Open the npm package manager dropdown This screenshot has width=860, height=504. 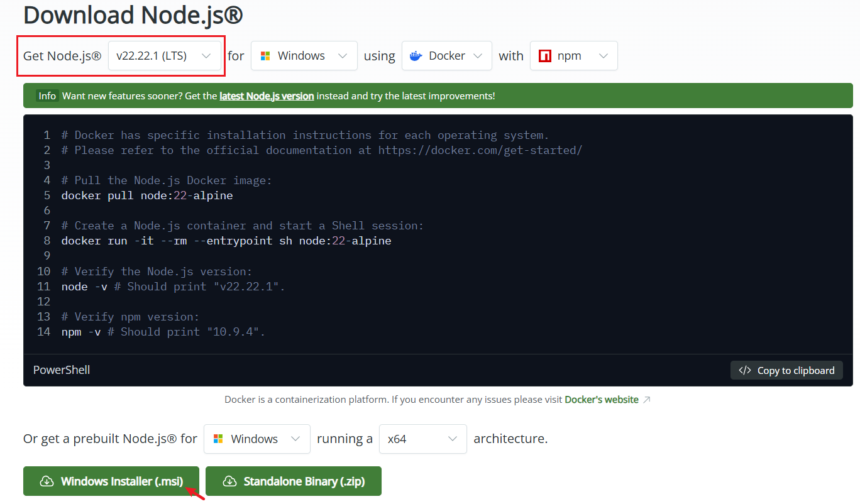tap(574, 56)
